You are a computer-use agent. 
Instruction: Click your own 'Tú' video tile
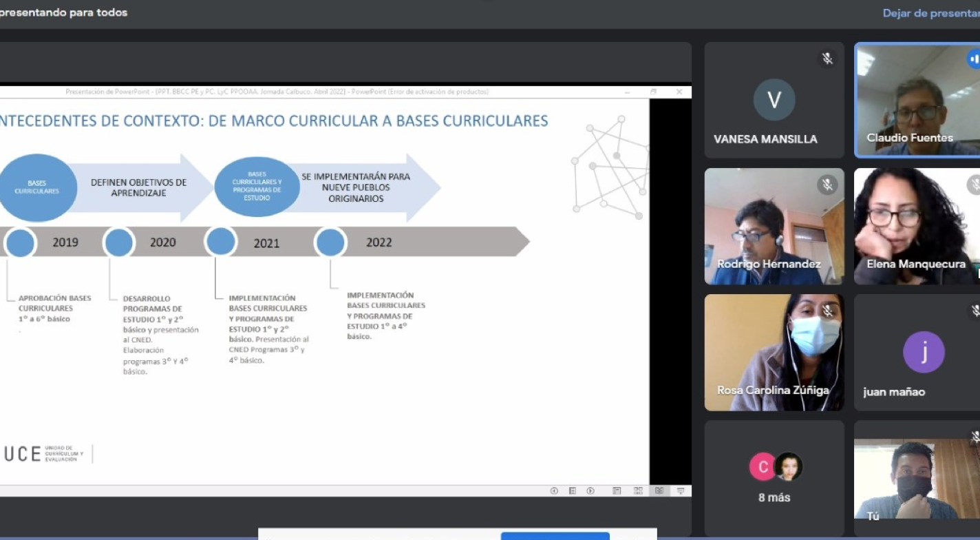click(x=917, y=479)
